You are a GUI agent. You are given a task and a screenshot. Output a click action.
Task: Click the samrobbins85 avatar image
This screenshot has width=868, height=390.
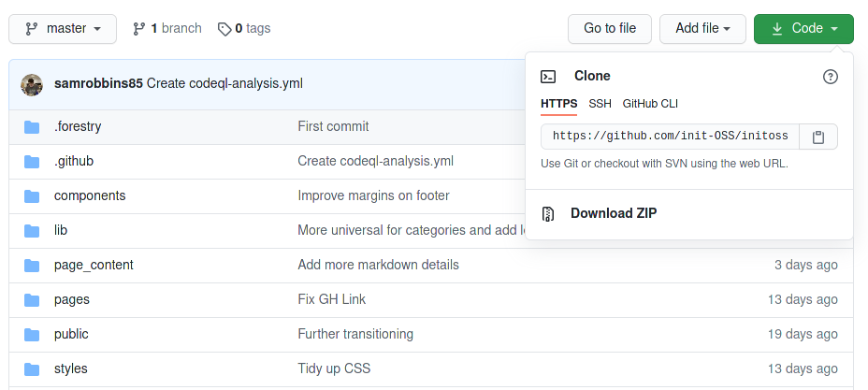tap(32, 84)
